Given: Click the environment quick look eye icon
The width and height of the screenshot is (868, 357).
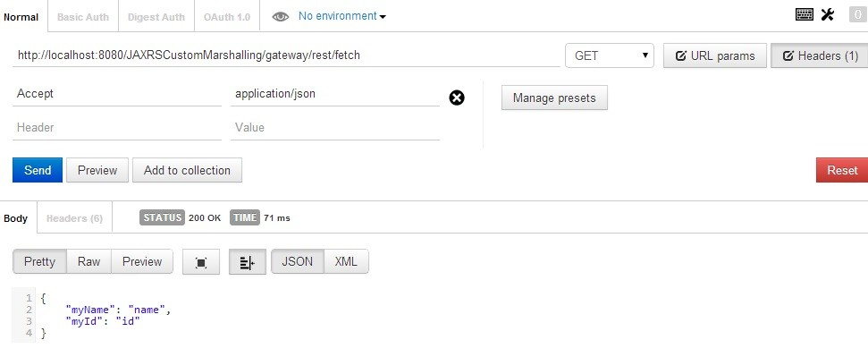Looking at the screenshot, I should [x=281, y=17].
